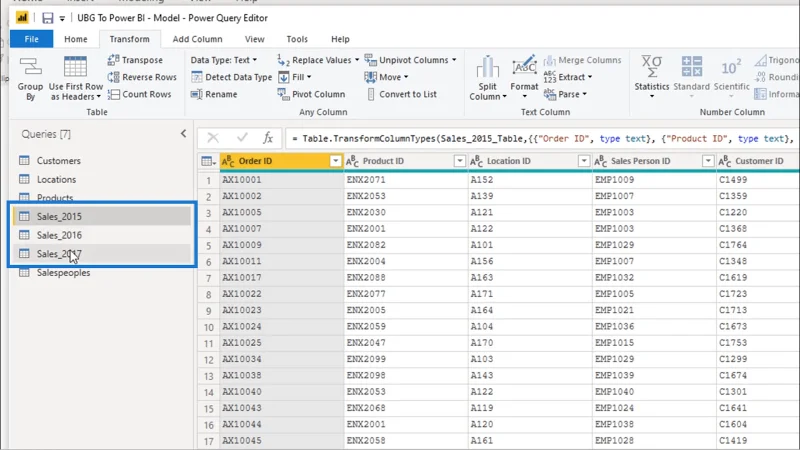This screenshot has height=450, width=800.
Task: Open the Move dropdown
Action: pyautogui.click(x=386, y=77)
